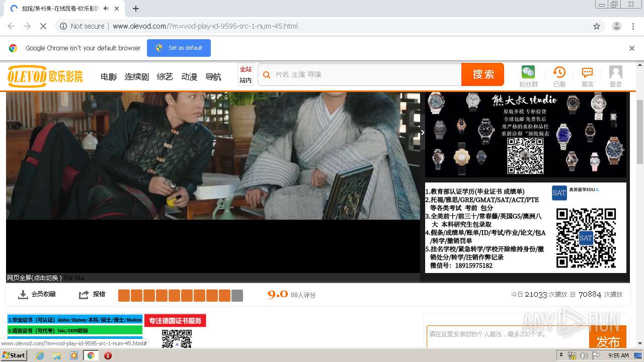Image resolution: width=644 pixels, height=362 pixels.
Task: Click the red Opera taskbar icon
Action: click(108, 355)
